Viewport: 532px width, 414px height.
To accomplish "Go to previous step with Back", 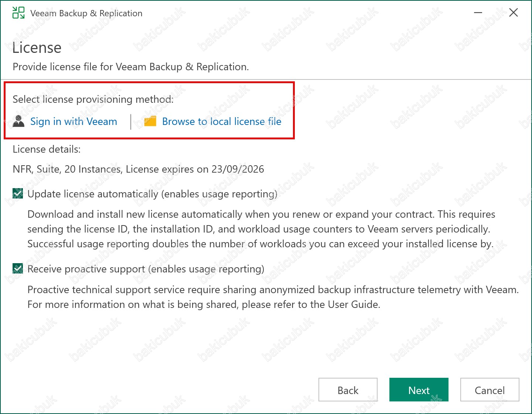I will (x=348, y=390).
